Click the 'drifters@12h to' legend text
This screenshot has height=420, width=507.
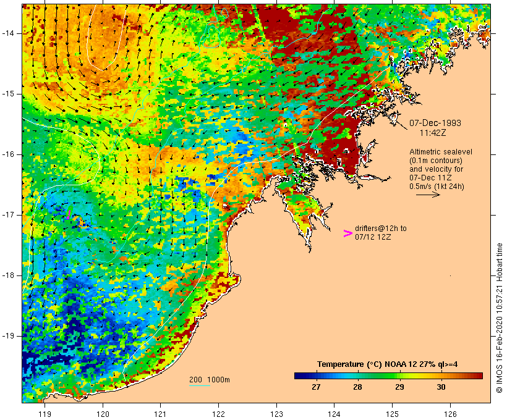(x=381, y=229)
